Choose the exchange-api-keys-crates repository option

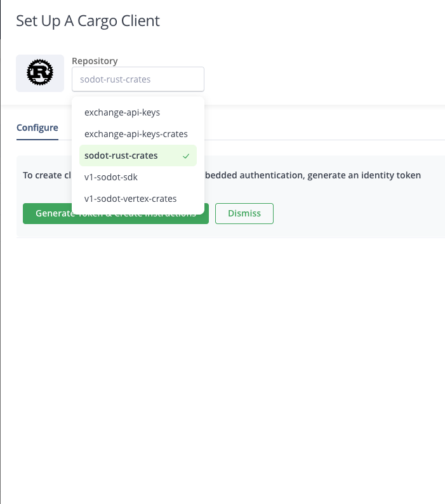138,134
